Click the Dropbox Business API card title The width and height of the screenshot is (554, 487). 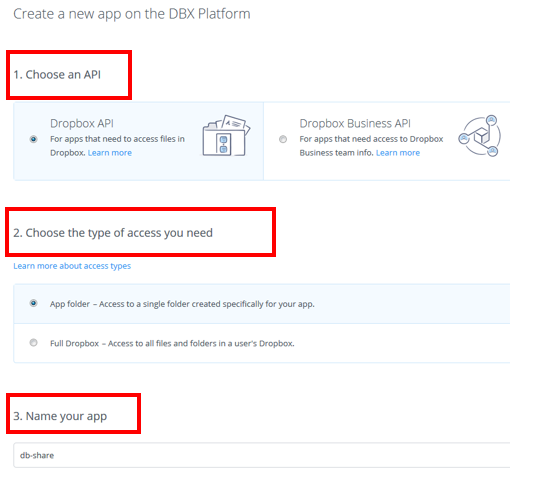pyautogui.click(x=355, y=123)
